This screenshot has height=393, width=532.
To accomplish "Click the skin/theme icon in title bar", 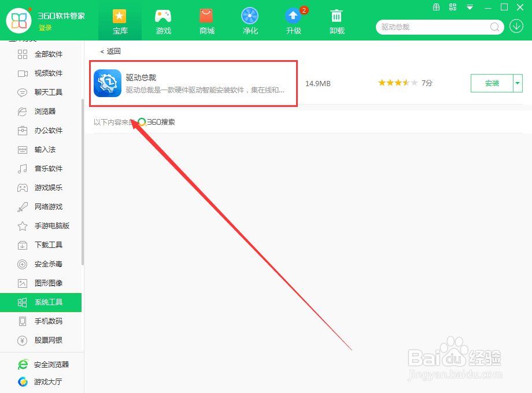I will coord(453,7).
